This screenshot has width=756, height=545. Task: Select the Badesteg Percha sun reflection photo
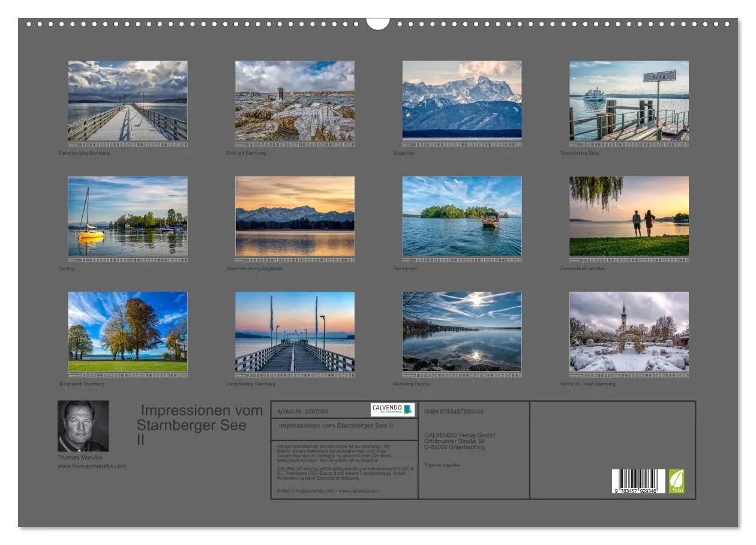(462, 332)
